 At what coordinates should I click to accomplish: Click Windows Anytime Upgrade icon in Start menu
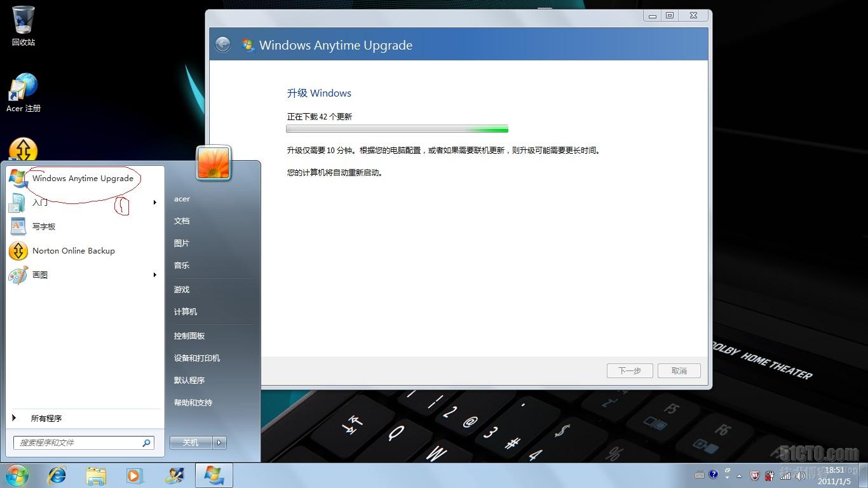pos(18,179)
